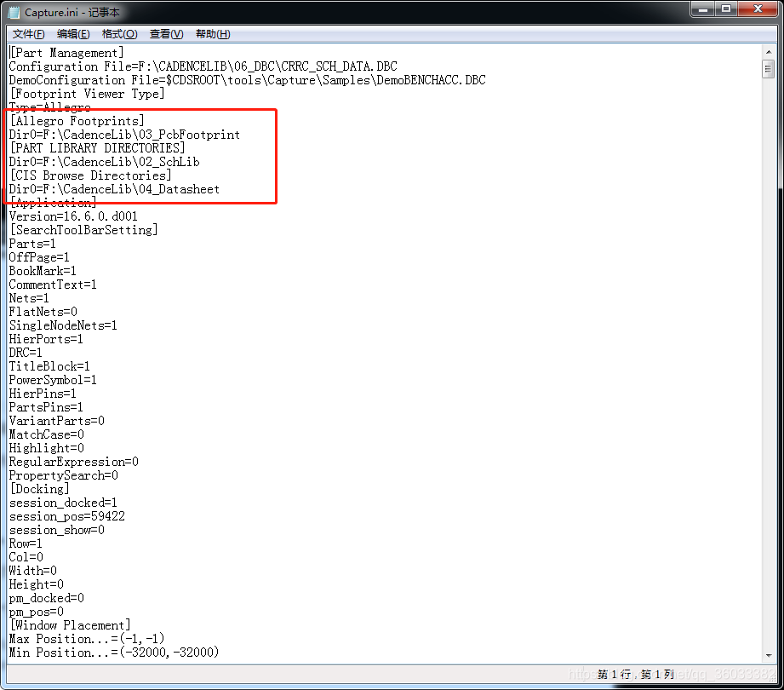Open the 格式(O) menu

point(119,34)
